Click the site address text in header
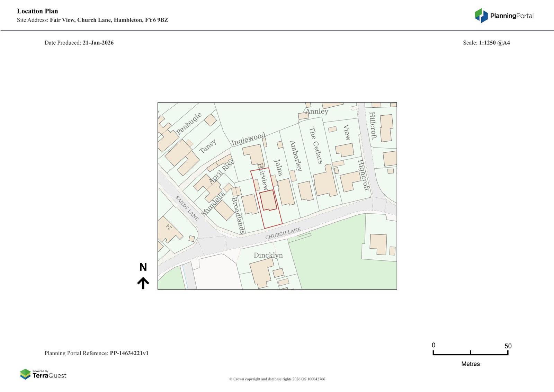The width and height of the screenshot is (554, 392). coord(109,20)
